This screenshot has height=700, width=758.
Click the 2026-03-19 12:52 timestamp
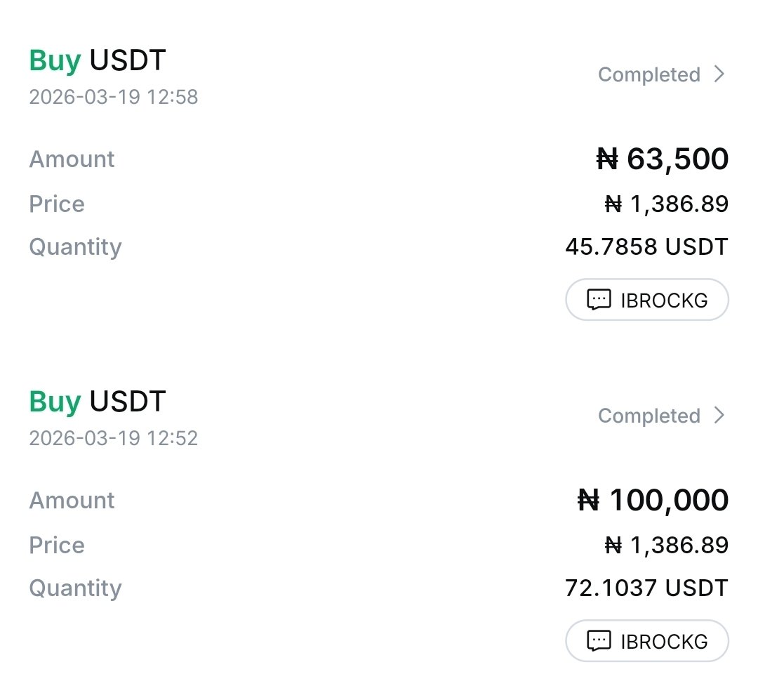(x=114, y=438)
